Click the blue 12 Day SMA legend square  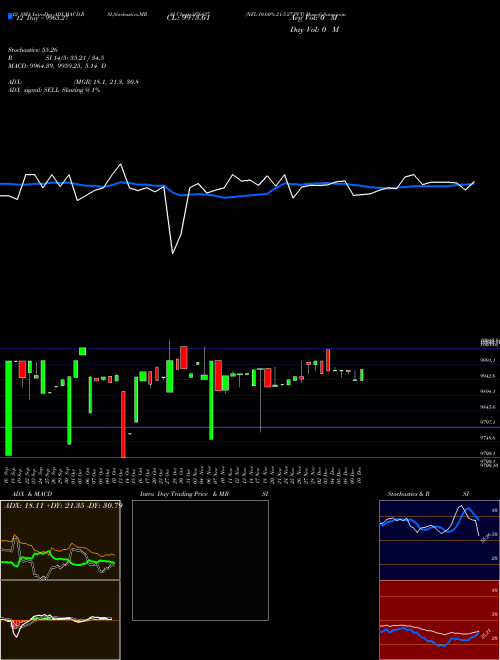pyautogui.click(x=10, y=17)
